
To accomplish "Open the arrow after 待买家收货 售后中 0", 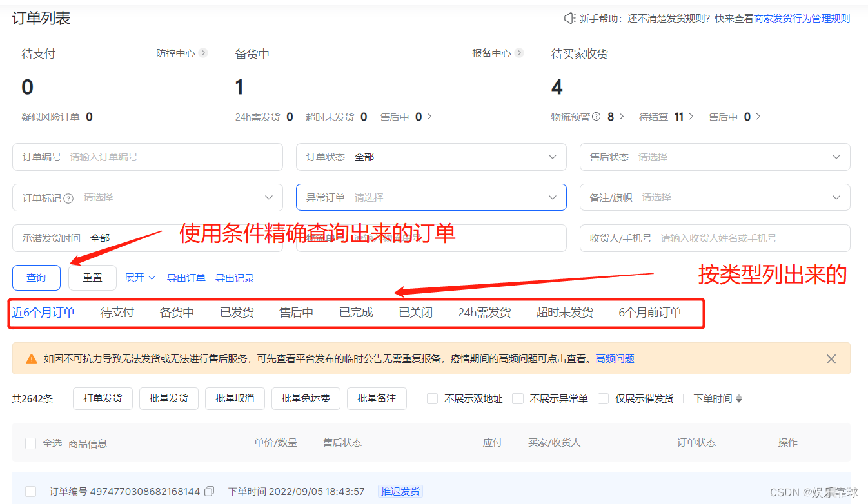I will click(758, 117).
